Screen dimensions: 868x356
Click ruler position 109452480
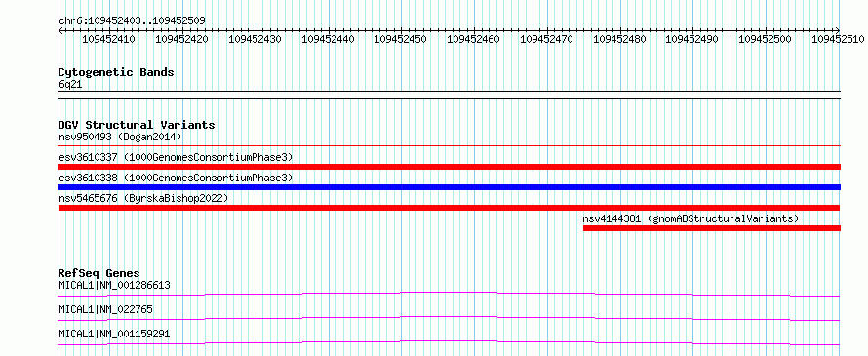coord(619,39)
